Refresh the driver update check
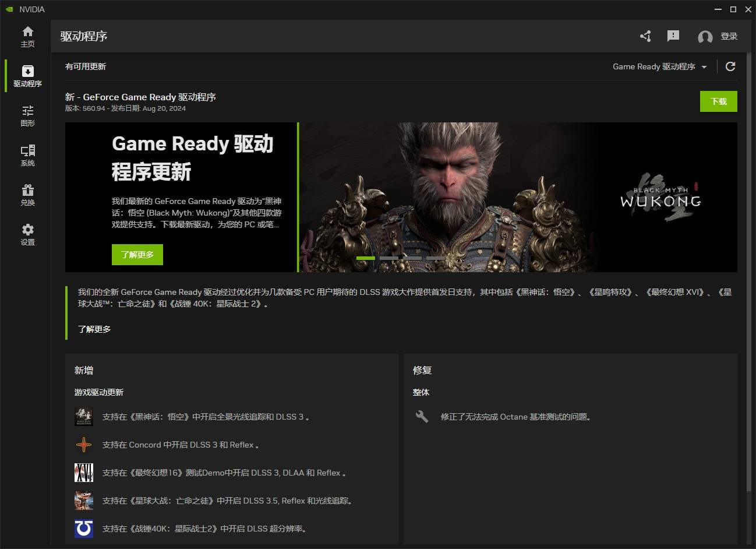 click(x=730, y=66)
